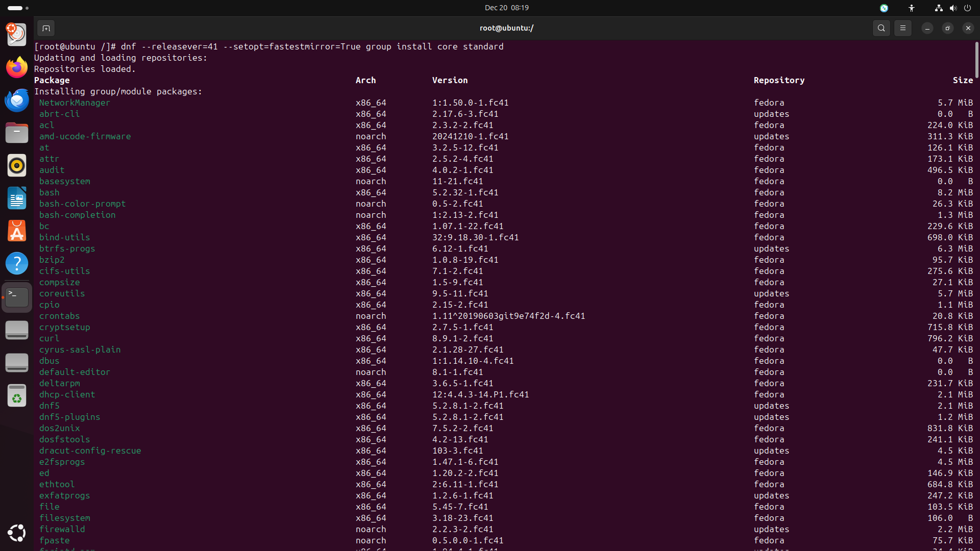Click the Arch column header
This screenshot has width=980, height=551.
pos(365,80)
